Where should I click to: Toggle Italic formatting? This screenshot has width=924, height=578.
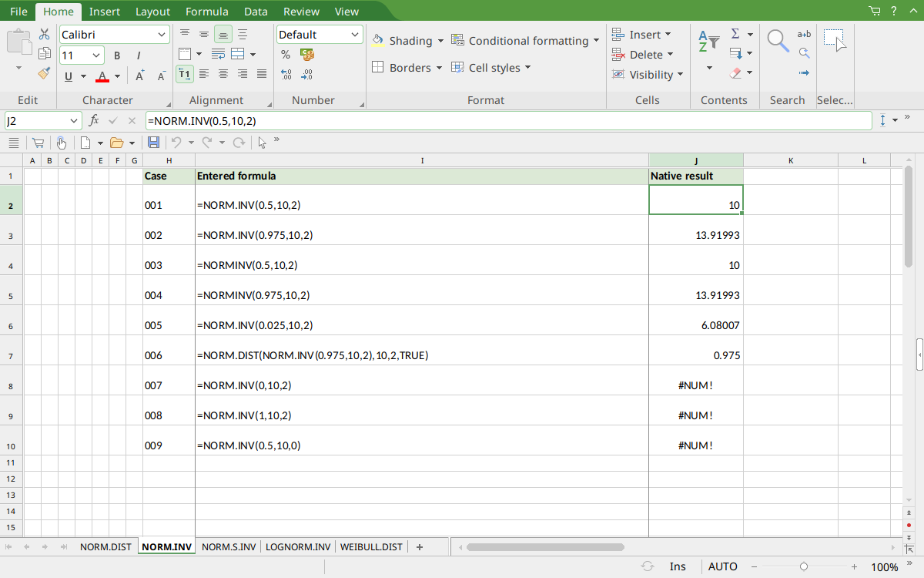point(139,55)
